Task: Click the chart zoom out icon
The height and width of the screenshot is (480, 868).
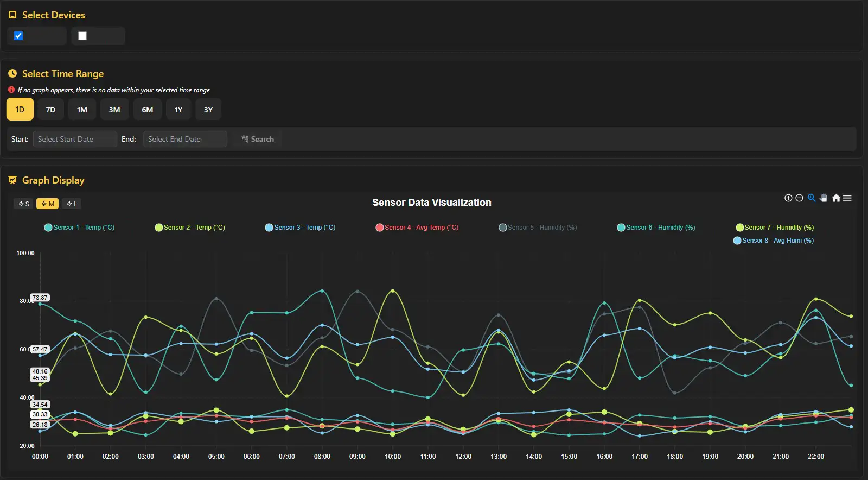Action: coord(799,198)
